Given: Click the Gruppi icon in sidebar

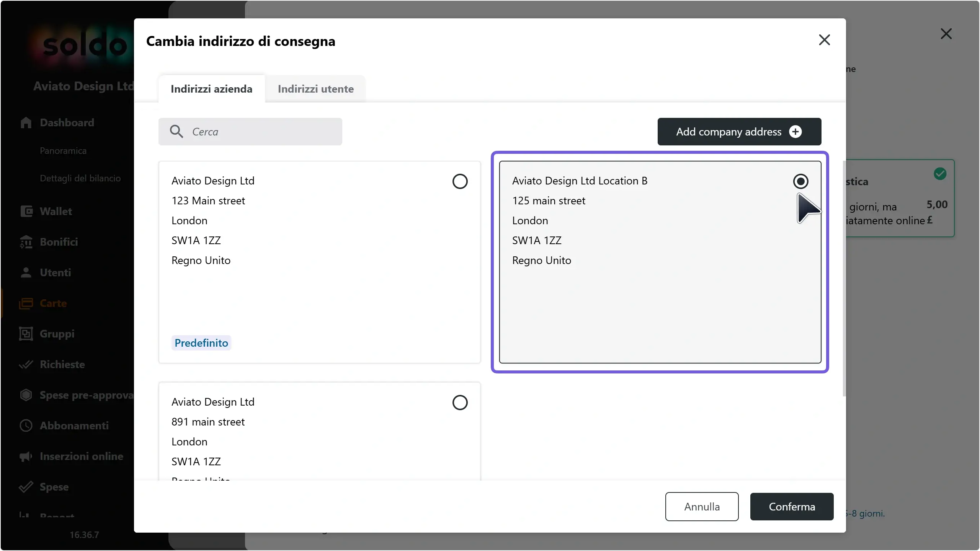Looking at the screenshot, I should coord(26,334).
